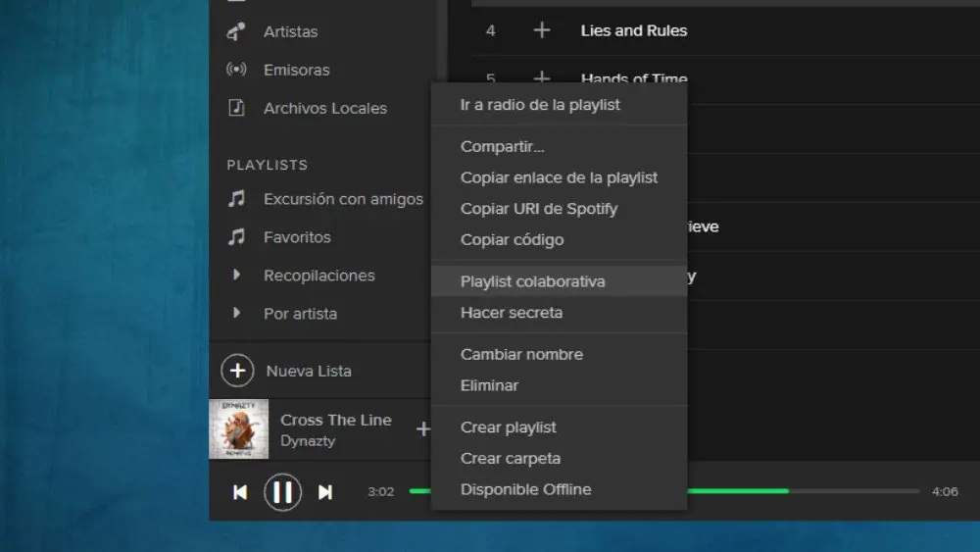Click the plus circle icon for Nueva Lista
This screenshot has height=552, width=980.
pyautogui.click(x=237, y=371)
